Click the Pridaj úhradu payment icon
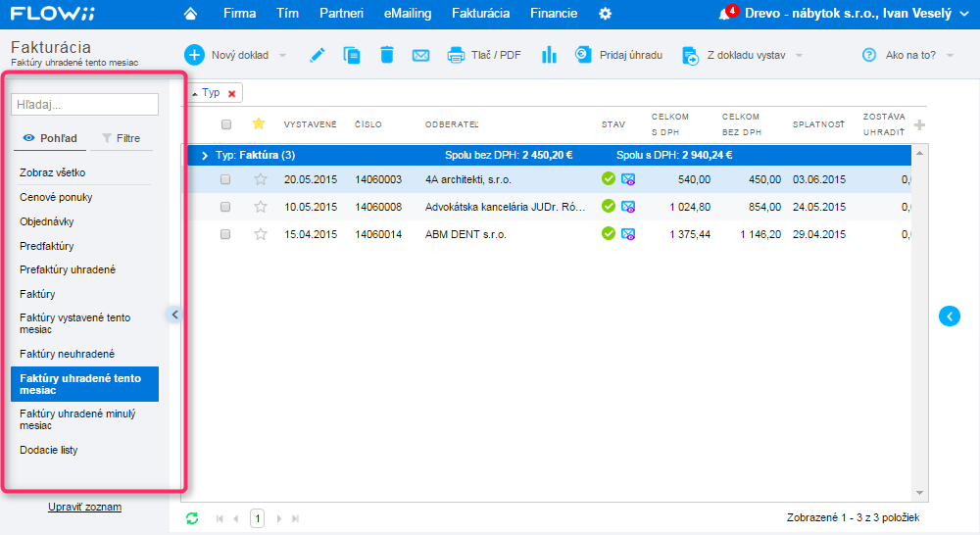The height and width of the screenshot is (535, 980). (583, 55)
